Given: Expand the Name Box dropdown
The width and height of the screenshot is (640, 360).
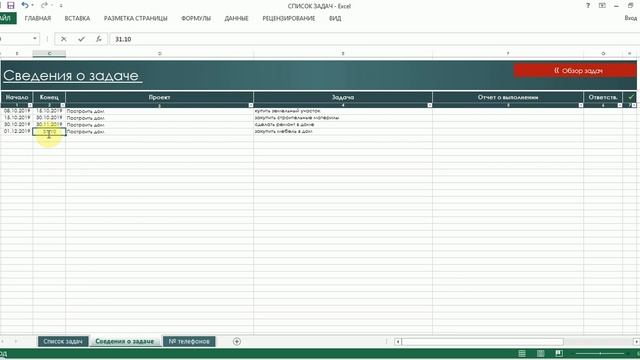Looking at the screenshot, I should 35,39.
